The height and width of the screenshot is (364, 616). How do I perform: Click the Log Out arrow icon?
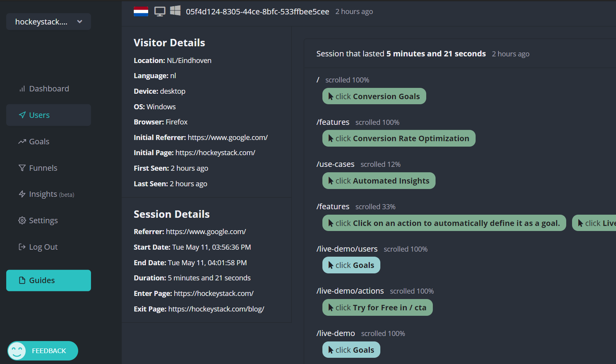pyautogui.click(x=22, y=247)
